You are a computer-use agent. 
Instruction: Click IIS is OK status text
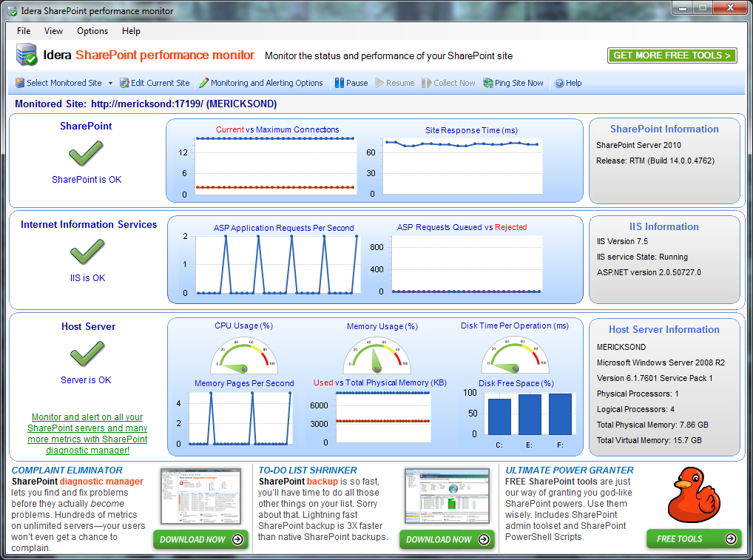coord(87,278)
